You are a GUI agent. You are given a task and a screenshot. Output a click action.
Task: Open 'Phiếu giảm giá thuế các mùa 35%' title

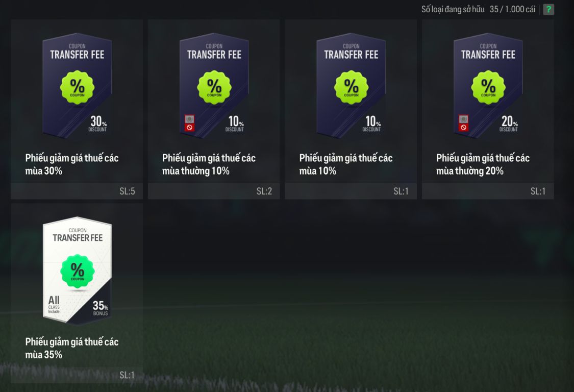tap(72, 349)
